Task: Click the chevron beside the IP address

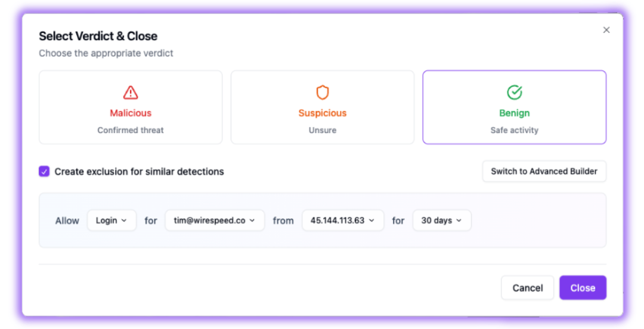Action: pos(371,220)
